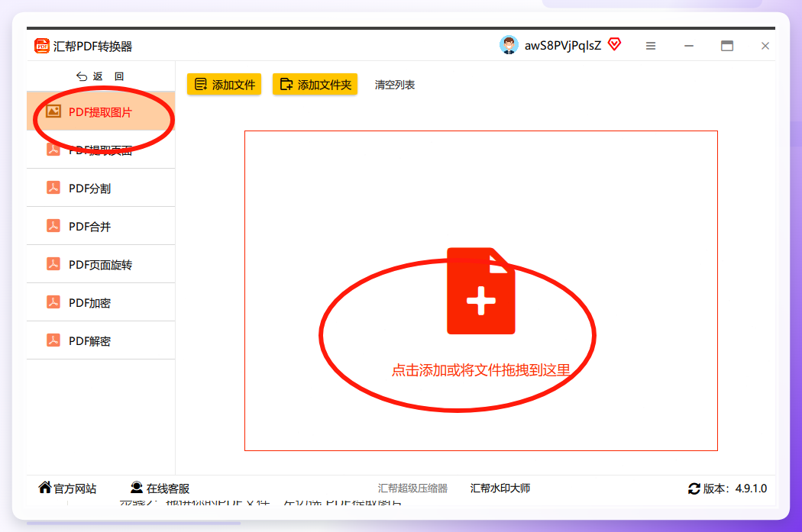The width and height of the screenshot is (802, 532).
Task: Click the 添加文件 button
Action: point(224,84)
